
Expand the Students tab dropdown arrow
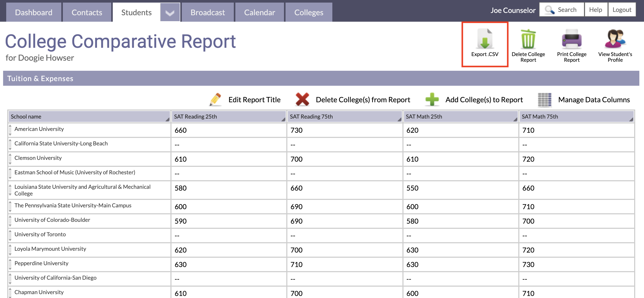click(x=170, y=12)
